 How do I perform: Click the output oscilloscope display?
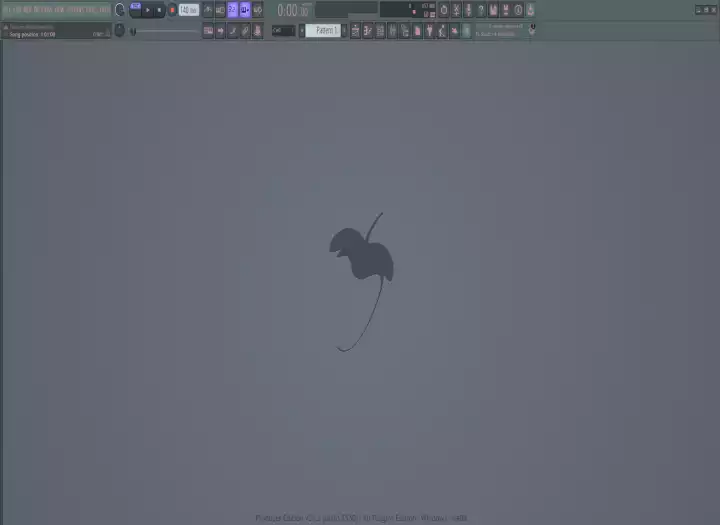(346, 10)
